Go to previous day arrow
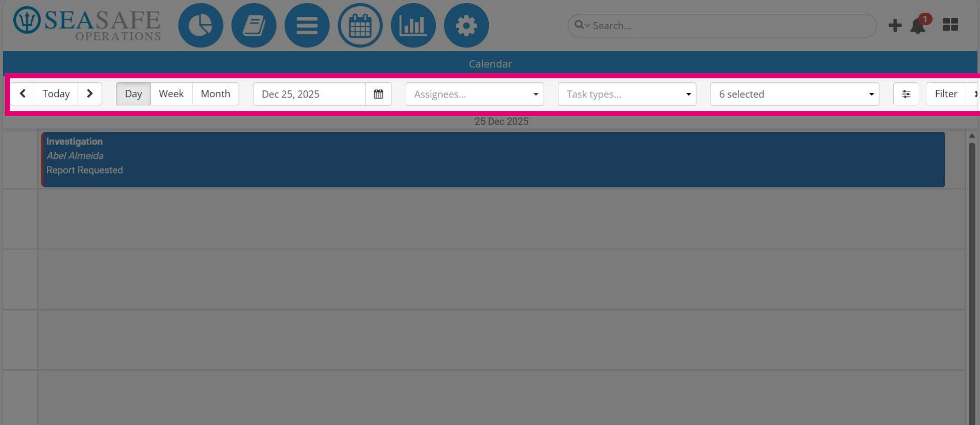This screenshot has height=425, width=980. [22, 93]
